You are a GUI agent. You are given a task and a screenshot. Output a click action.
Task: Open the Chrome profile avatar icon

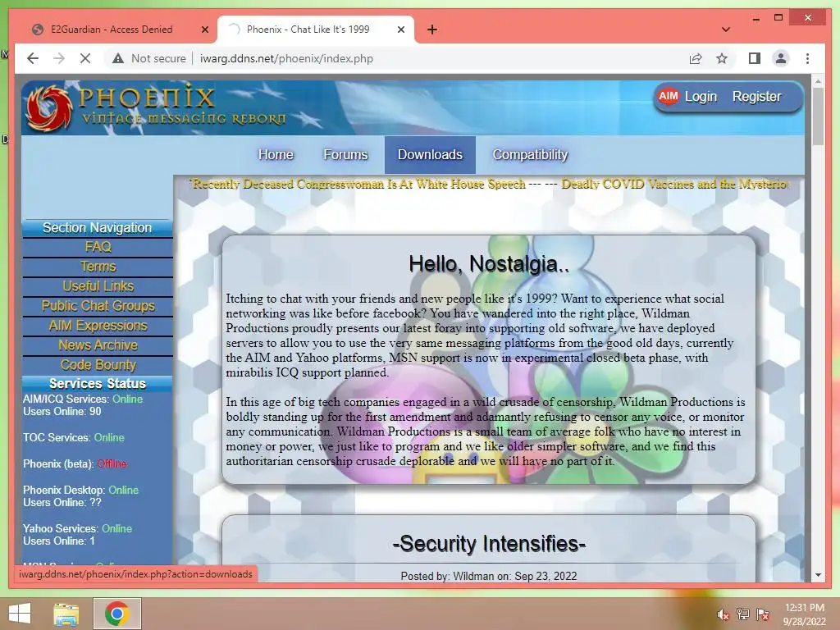[x=781, y=58]
